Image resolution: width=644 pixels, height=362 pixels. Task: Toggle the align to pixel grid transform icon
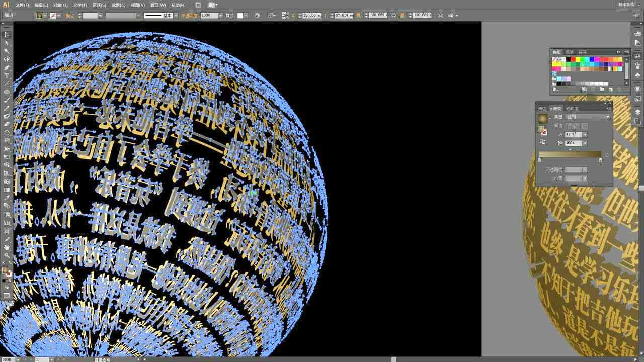click(440, 16)
